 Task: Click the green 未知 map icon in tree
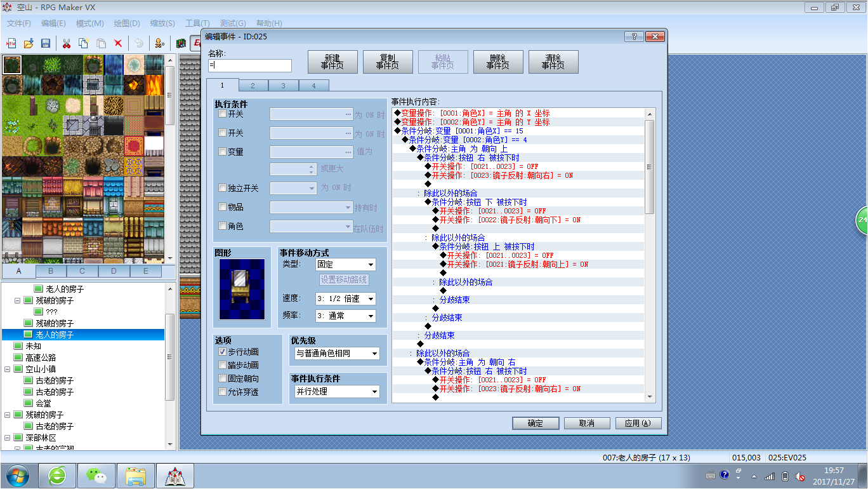coord(18,346)
